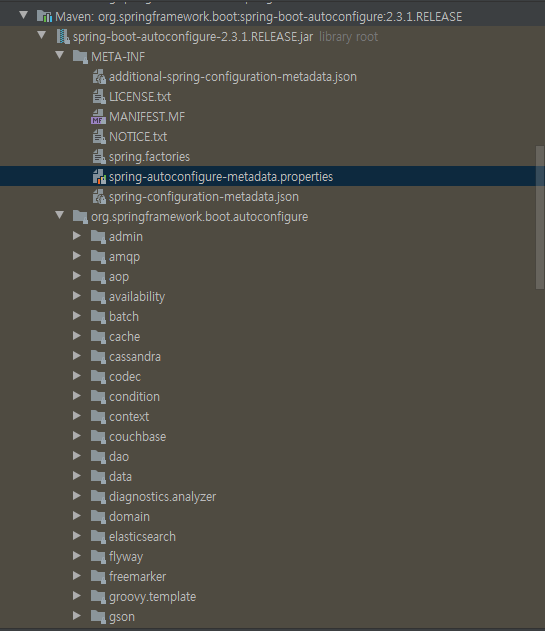Click the cache package folder icon
This screenshot has width=545, height=631.
98,337
